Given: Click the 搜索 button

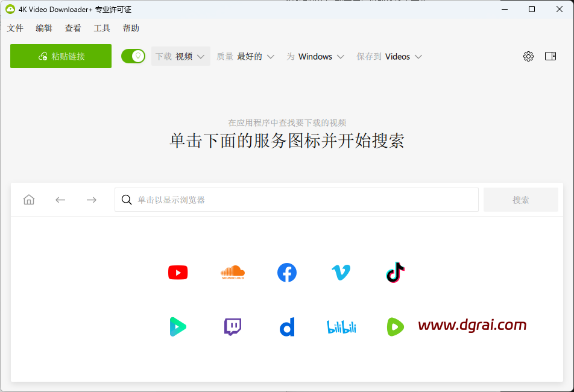Looking at the screenshot, I should coord(521,200).
